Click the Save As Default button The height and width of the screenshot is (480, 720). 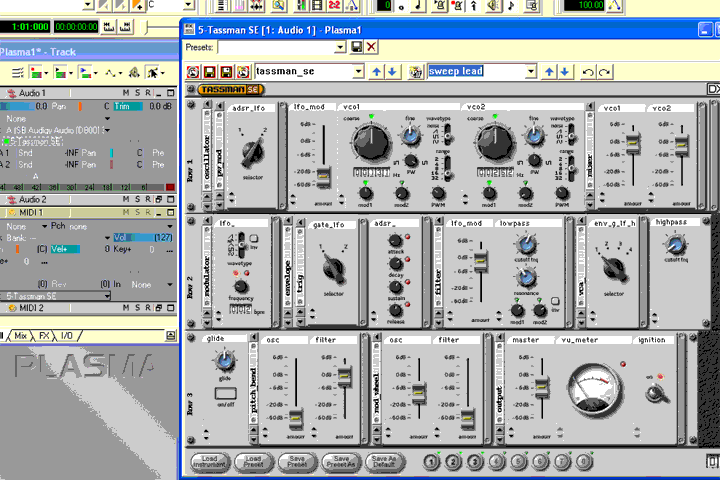[384, 462]
